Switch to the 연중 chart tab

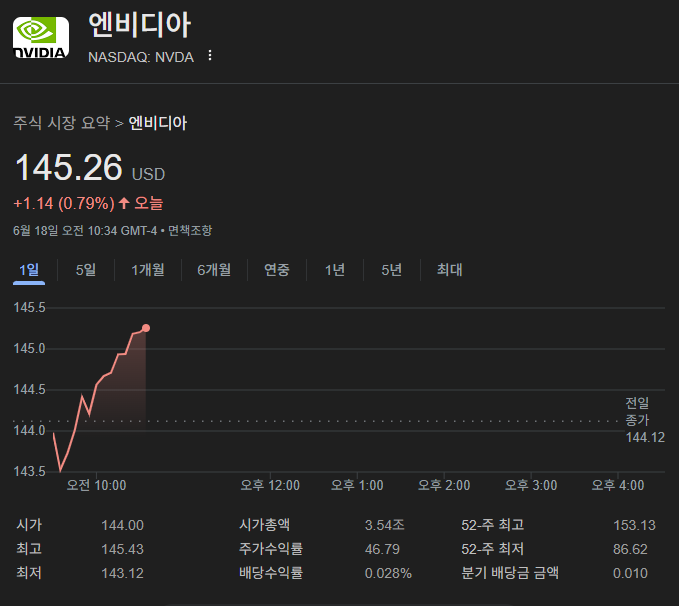point(277,270)
